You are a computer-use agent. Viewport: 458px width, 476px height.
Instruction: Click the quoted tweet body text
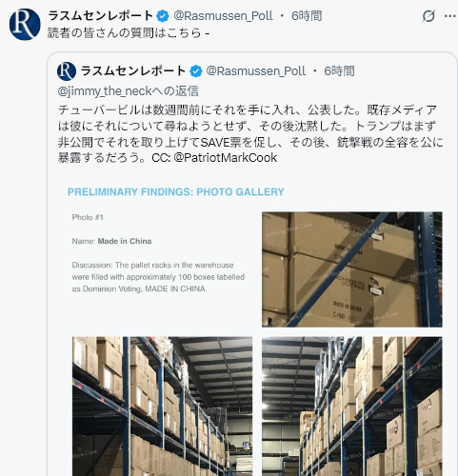pos(250,134)
